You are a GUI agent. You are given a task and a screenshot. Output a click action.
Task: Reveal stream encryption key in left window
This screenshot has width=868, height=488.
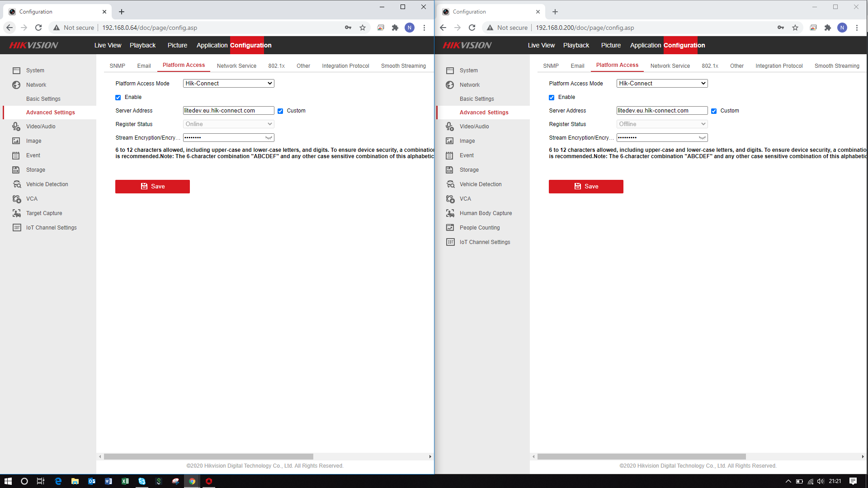(x=269, y=138)
